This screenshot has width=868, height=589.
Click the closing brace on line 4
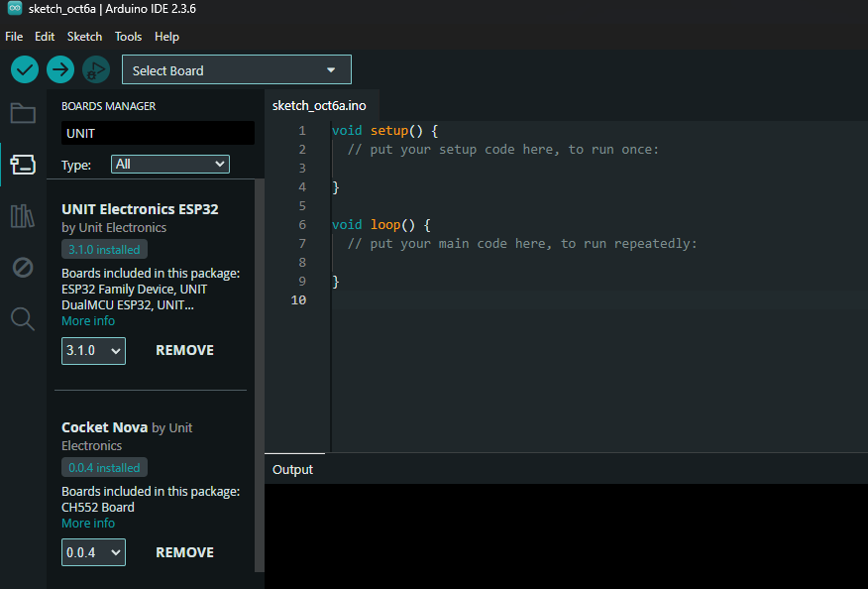click(336, 187)
